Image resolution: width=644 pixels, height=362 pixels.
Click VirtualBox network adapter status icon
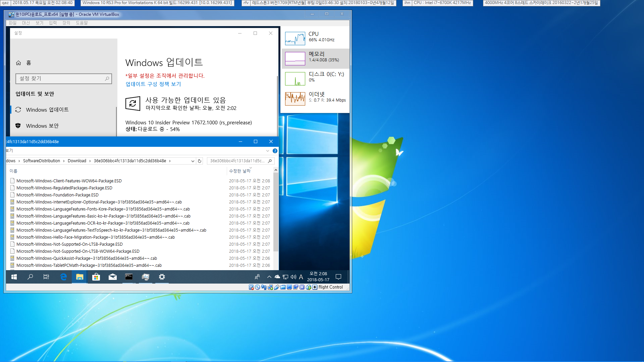[x=270, y=287]
